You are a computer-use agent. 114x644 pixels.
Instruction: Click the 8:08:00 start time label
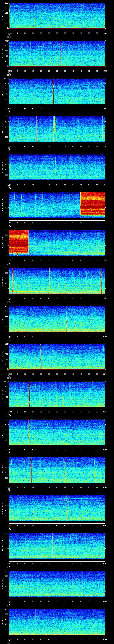click(x=9, y=298)
